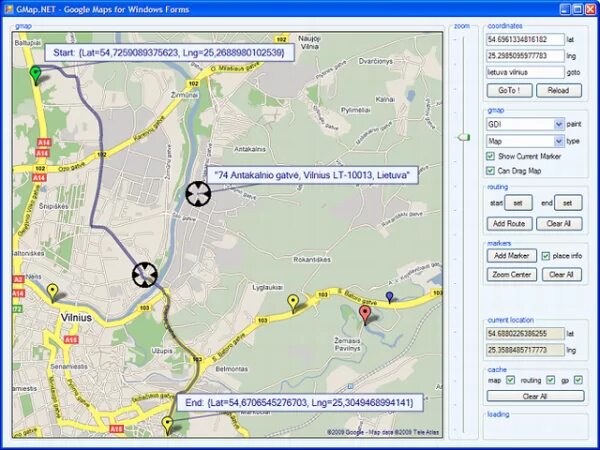Click the Reload button
Viewport: 600px width, 450px height.
pos(559,91)
